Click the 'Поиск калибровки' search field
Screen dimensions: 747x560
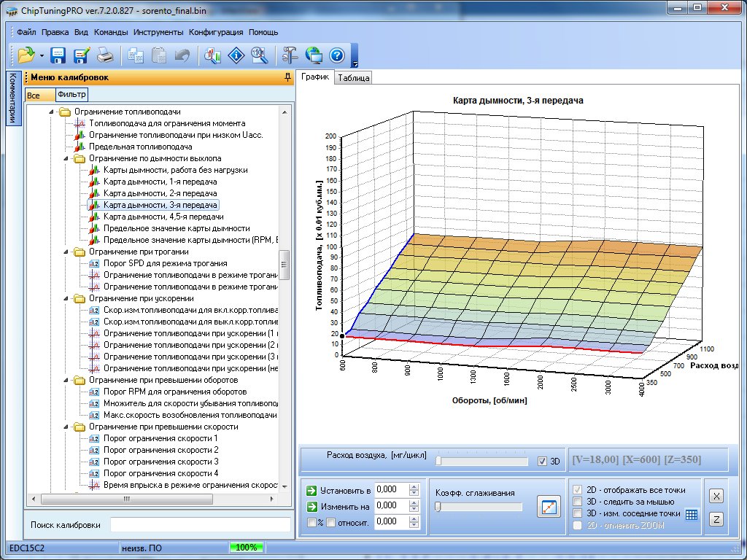point(200,525)
